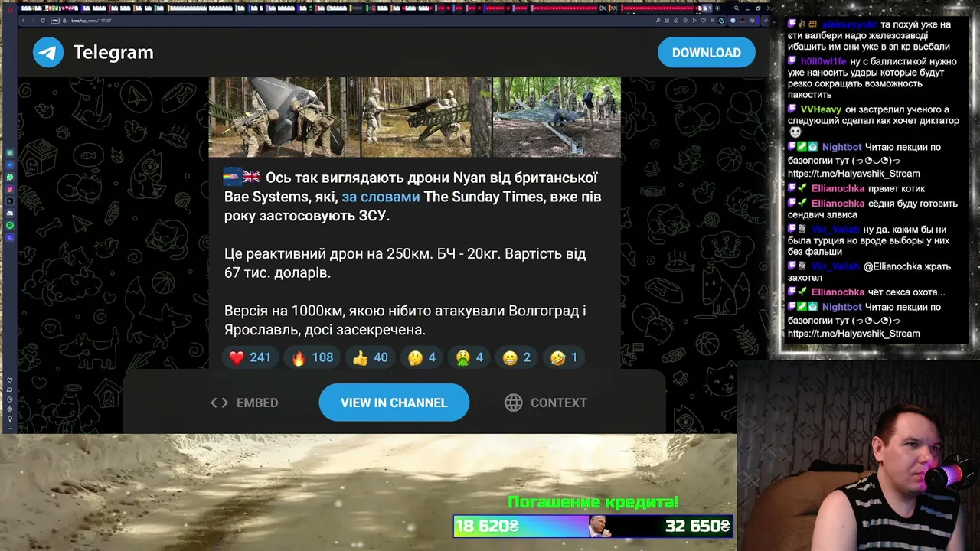980x551 pixels.
Task: Click the EMBED option
Action: pyautogui.click(x=244, y=403)
